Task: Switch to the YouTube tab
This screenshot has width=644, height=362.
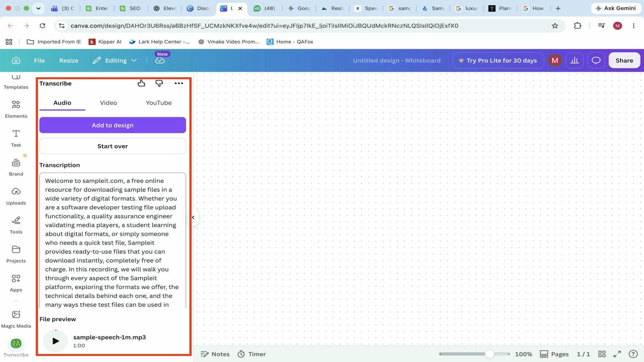Action: [159, 103]
